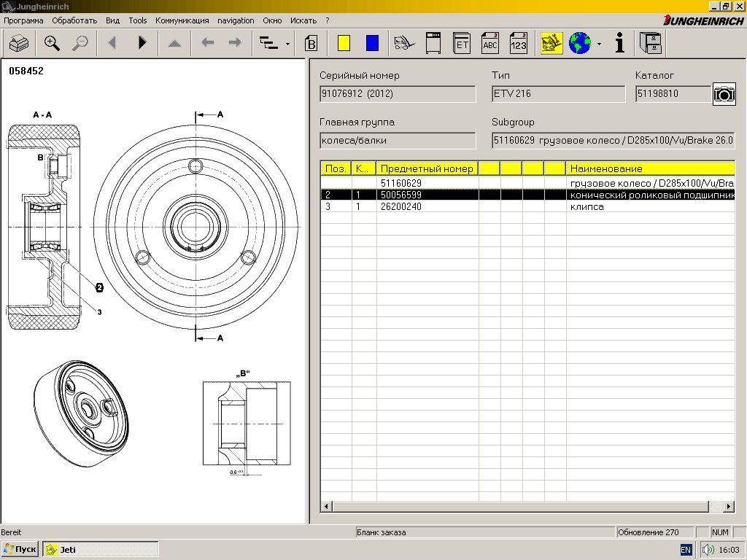Image resolution: width=747 pixels, height=560 pixels.
Task: Click callout number 2 in drawing
Action: tap(99, 287)
